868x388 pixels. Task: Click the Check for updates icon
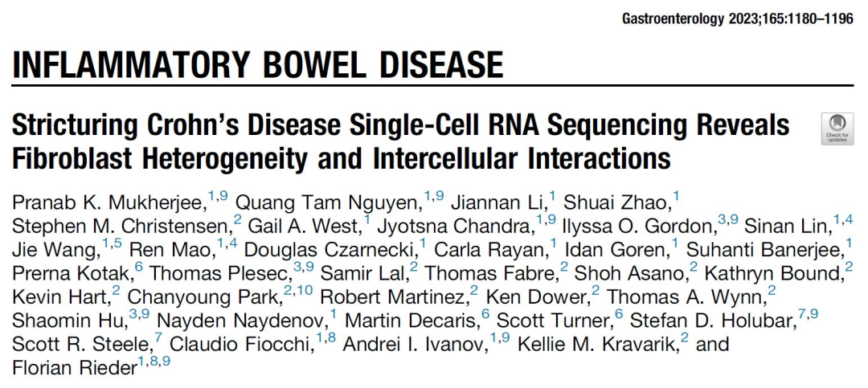tap(837, 129)
